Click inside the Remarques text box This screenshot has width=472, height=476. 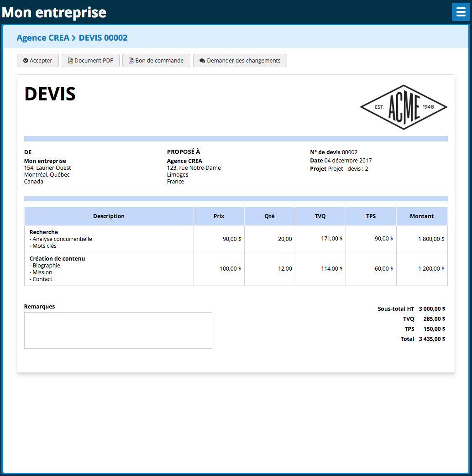click(118, 330)
